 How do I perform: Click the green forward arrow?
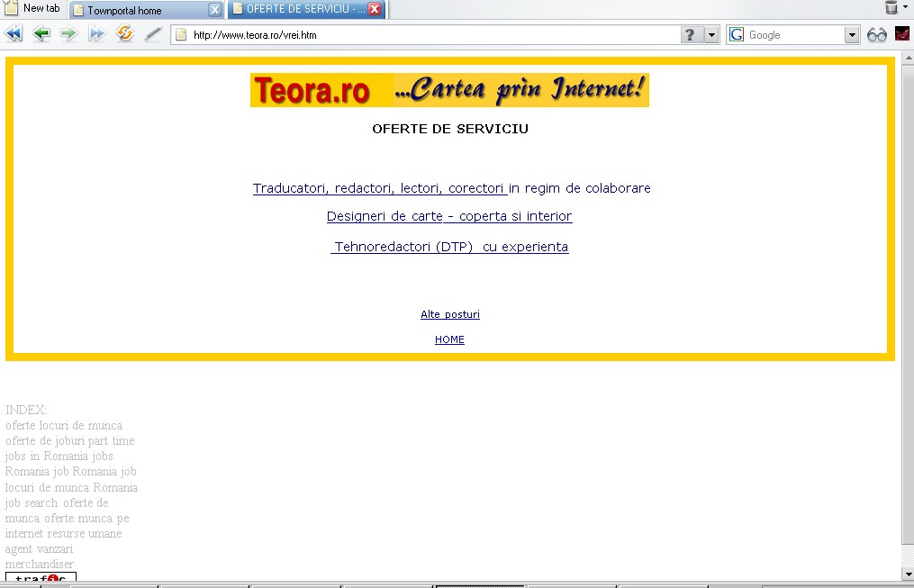[69, 34]
